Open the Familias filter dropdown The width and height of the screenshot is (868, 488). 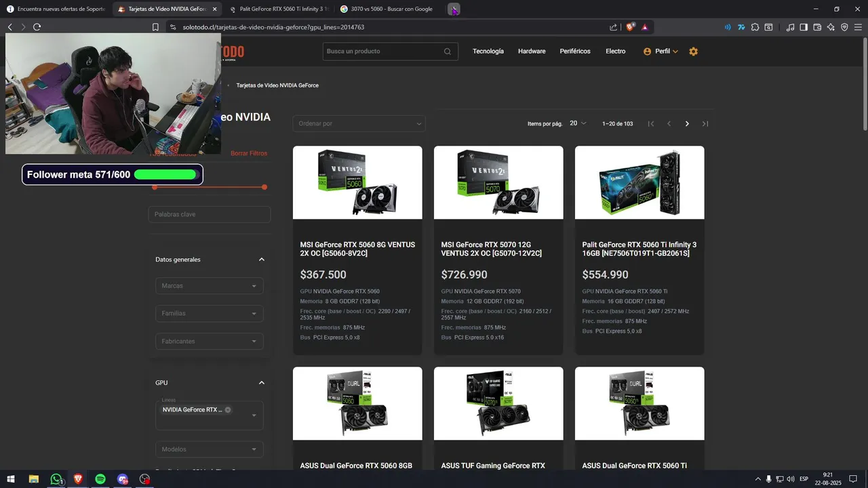point(209,314)
